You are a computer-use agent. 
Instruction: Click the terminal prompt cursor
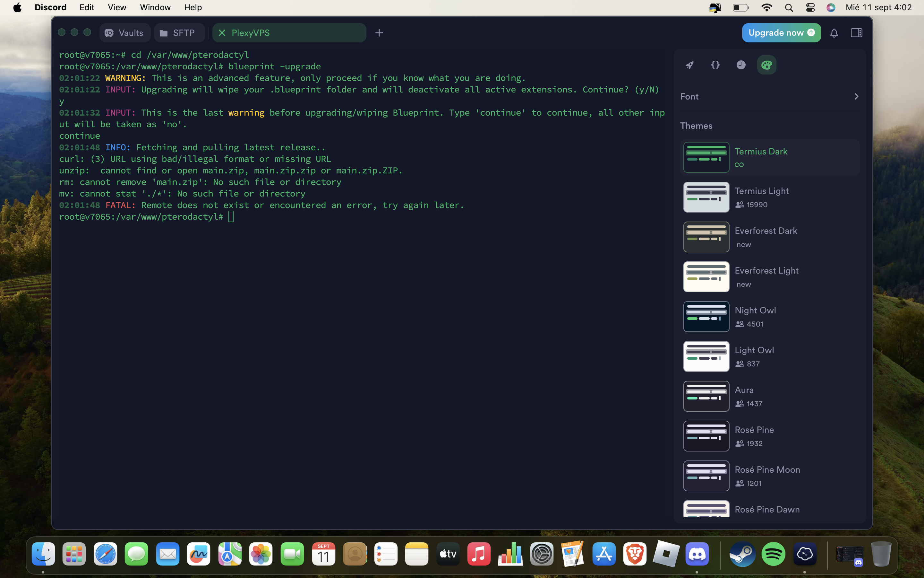[x=231, y=217]
